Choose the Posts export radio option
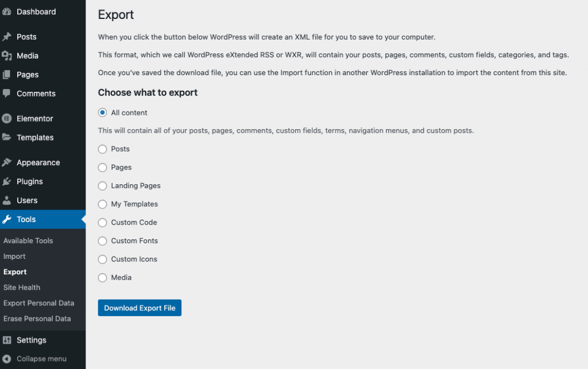The height and width of the screenshot is (369, 588). coord(102,149)
